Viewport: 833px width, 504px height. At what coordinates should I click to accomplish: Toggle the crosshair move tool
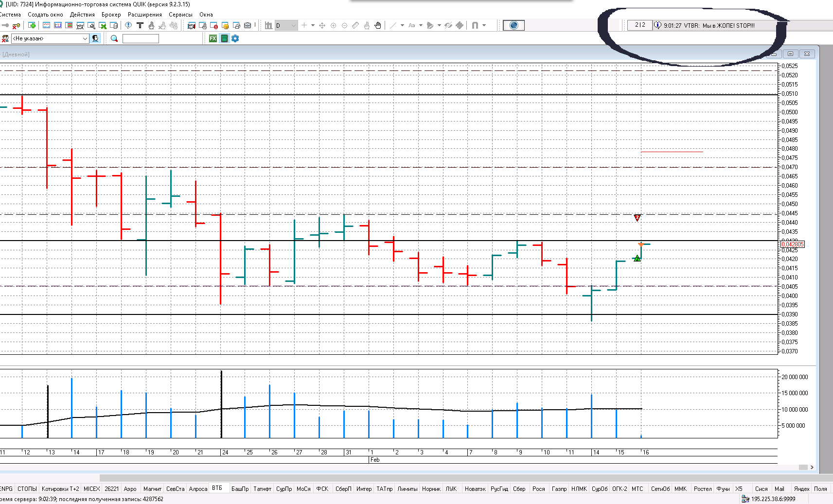tap(322, 26)
